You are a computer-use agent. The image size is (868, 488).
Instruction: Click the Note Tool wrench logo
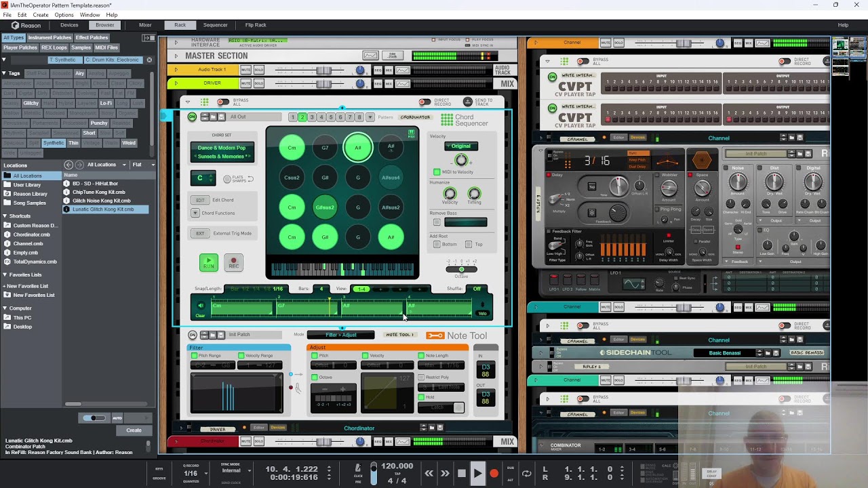(x=435, y=335)
